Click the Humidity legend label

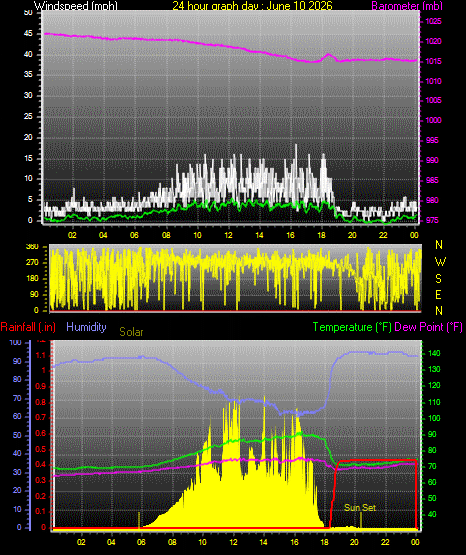pyautogui.click(x=86, y=326)
